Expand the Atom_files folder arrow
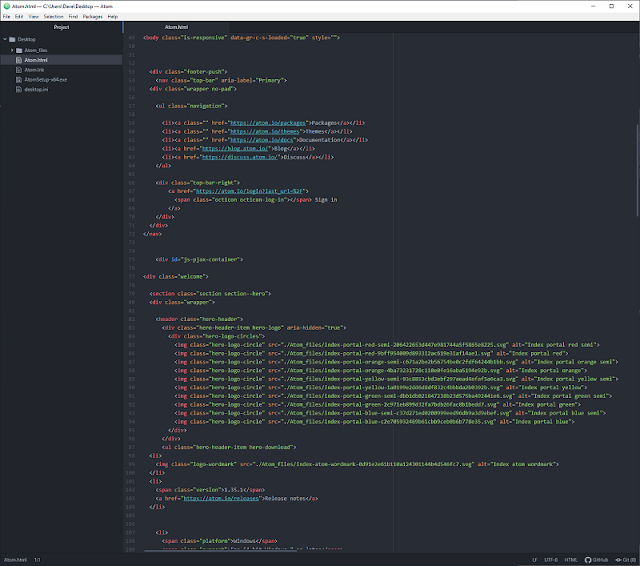640x566 pixels. [x=12, y=50]
